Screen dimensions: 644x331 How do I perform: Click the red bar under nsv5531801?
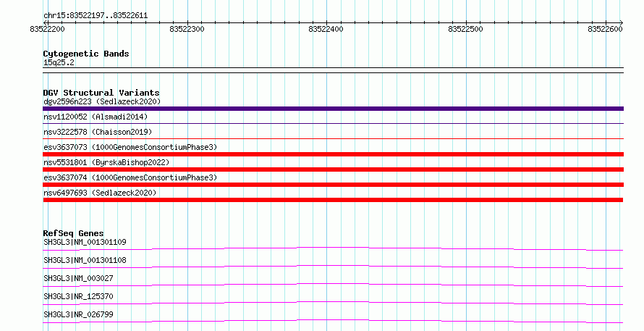(x=333, y=169)
